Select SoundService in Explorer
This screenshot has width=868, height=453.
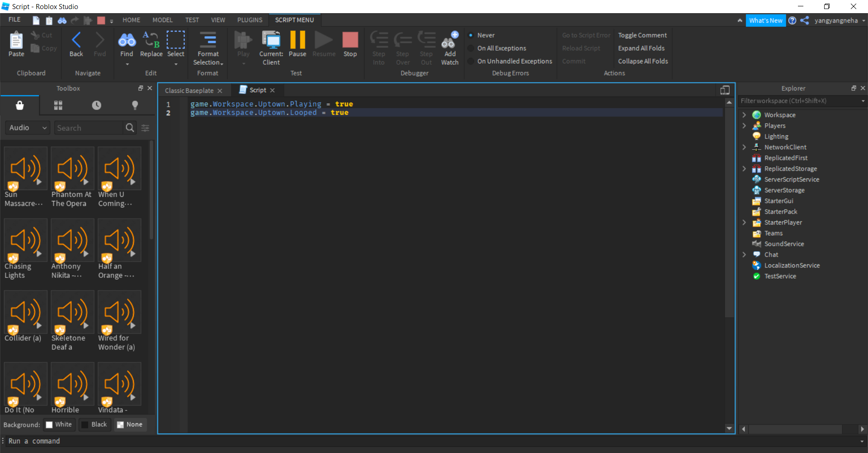(x=784, y=244)
